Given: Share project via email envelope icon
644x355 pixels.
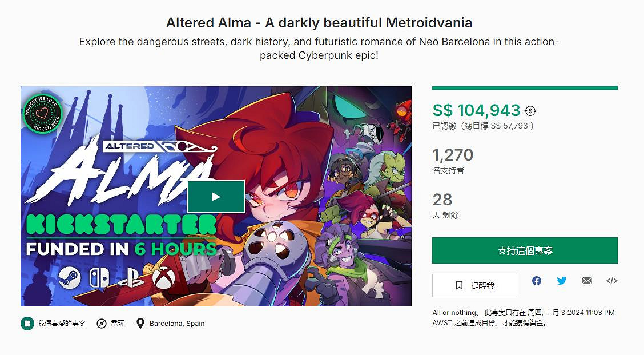Looking at the screenshot, I should (587, 281).
